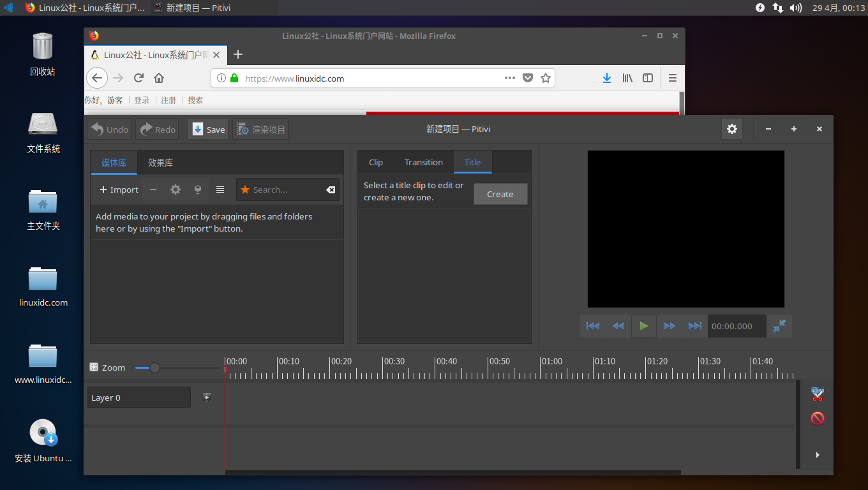Click the red delete clip icon
Viewport: 868px width, 490px height.
(818, 419)
